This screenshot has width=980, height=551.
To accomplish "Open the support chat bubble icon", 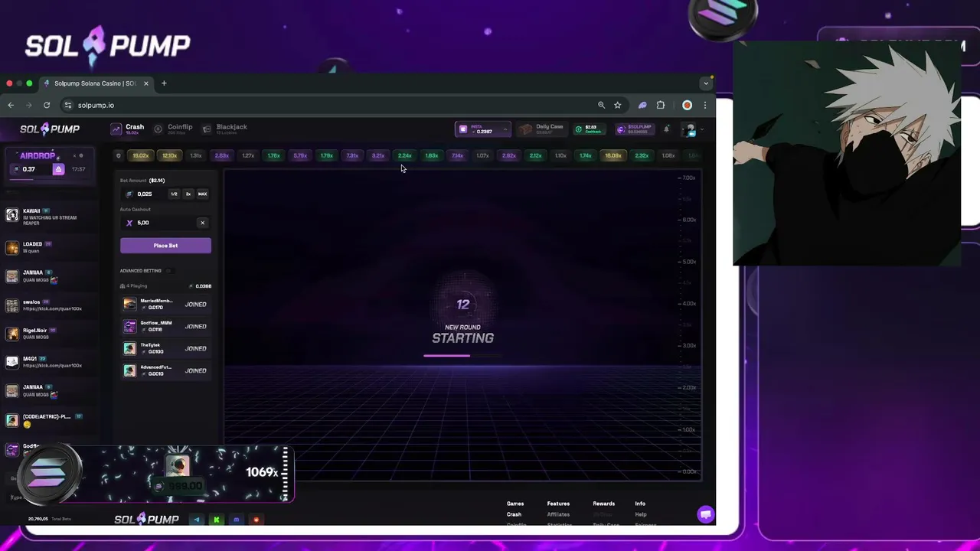I will pos(706,514).
